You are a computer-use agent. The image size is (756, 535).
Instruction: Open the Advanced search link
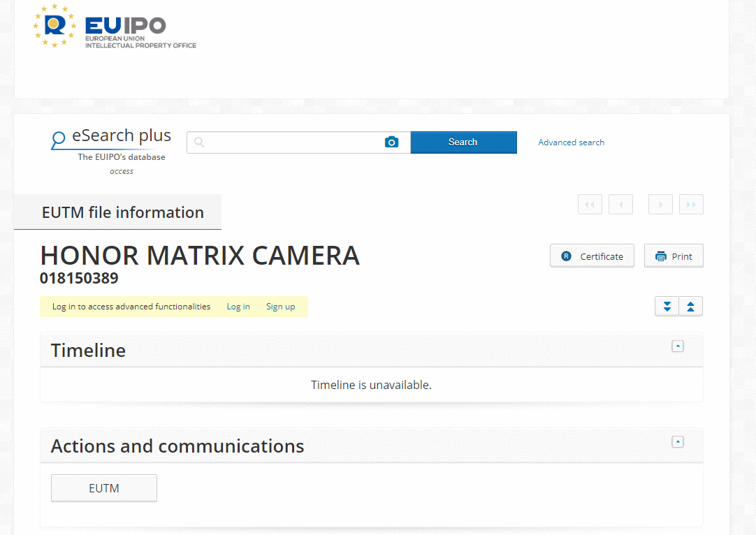click(x=571, y=142)
